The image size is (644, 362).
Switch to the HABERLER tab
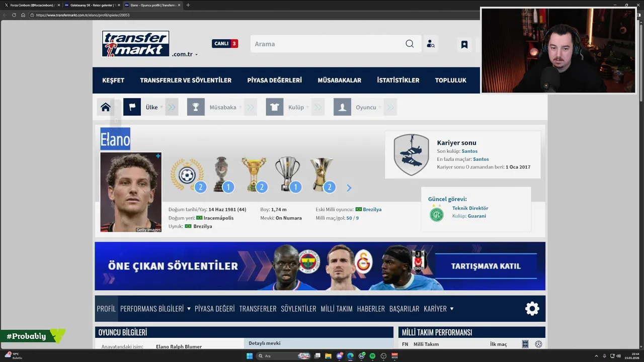(371, 308)
